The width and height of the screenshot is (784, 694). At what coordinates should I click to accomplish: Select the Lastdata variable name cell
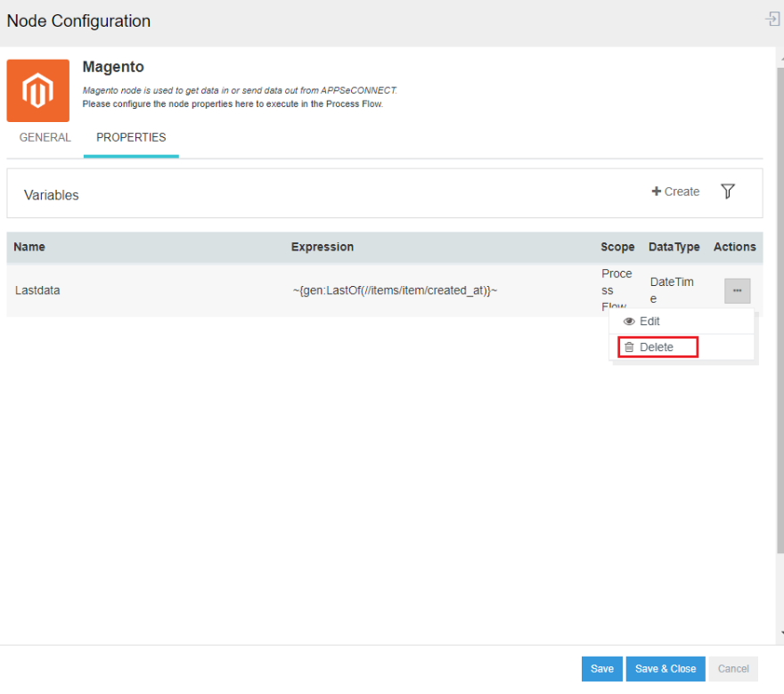click(x=37, y=290)
